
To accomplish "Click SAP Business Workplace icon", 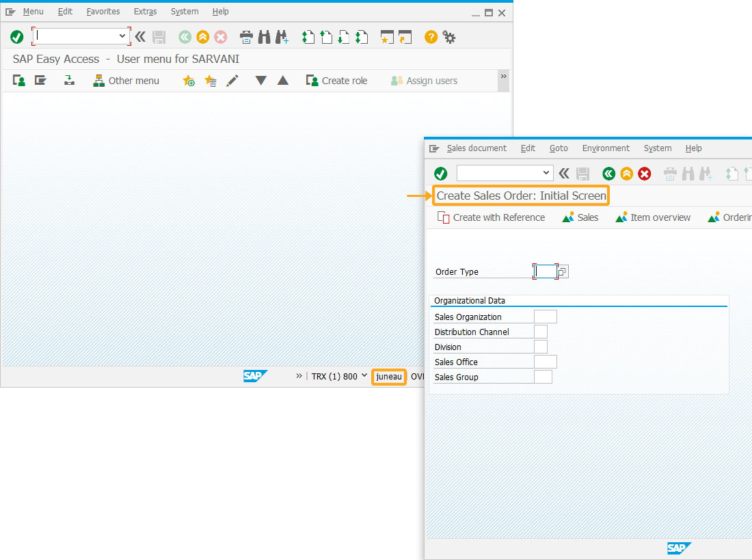I will pyautogui.click(x=70, y=81).
